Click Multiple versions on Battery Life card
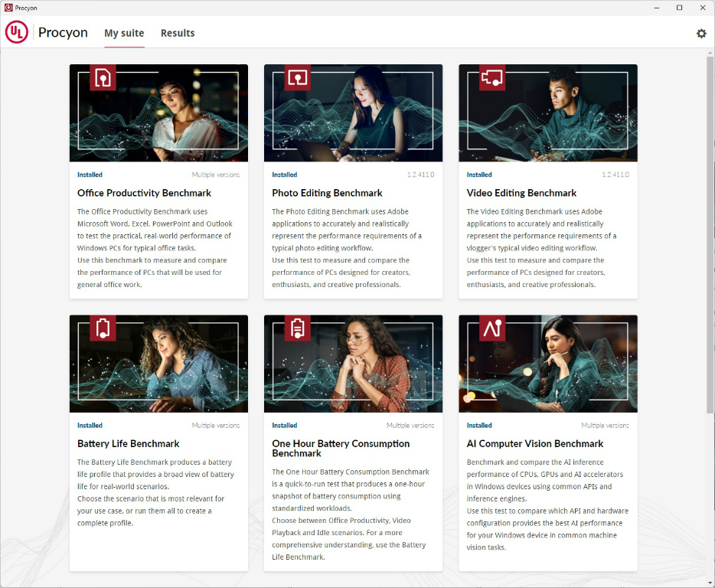This screenshot has width=715, height=588. (216, 425)
